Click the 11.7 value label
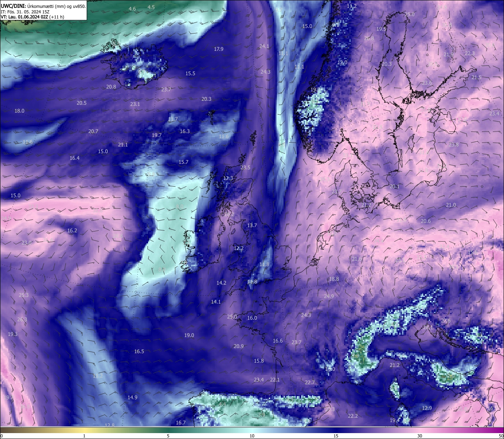Screen dimensions: 504x439 pos(173,119)
